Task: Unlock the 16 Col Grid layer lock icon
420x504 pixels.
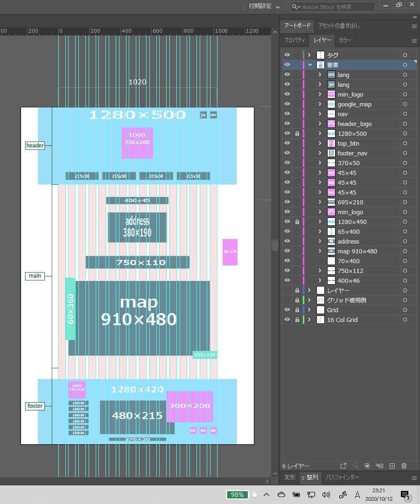Action: click(297, 320)
